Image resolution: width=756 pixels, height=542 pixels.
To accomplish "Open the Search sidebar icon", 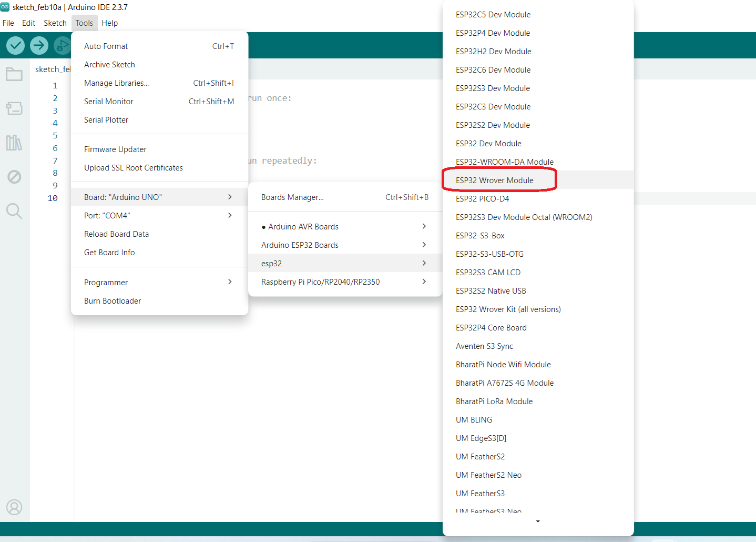I will [14, 211].
